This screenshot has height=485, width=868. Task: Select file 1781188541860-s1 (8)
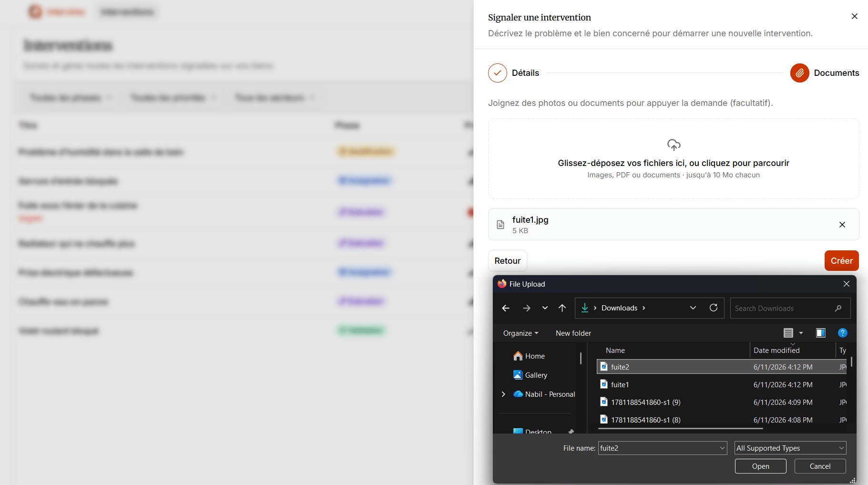pos(721,420)
